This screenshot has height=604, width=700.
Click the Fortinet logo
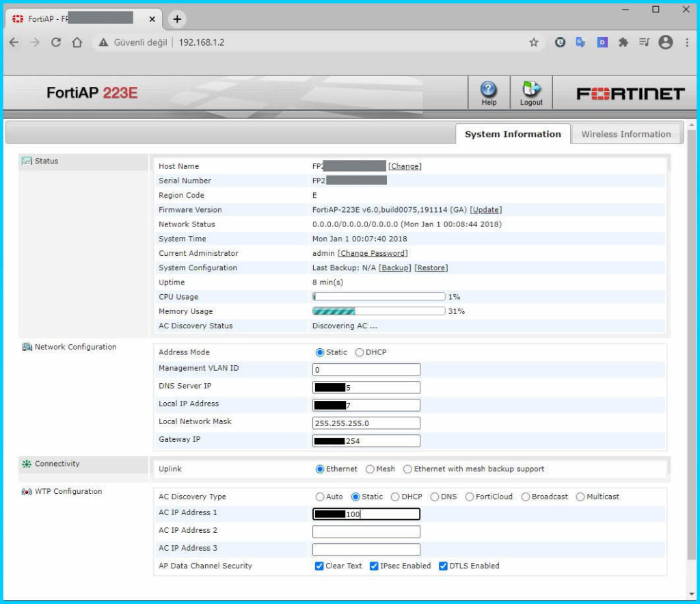pyautogui.click(x=630, y=93)
